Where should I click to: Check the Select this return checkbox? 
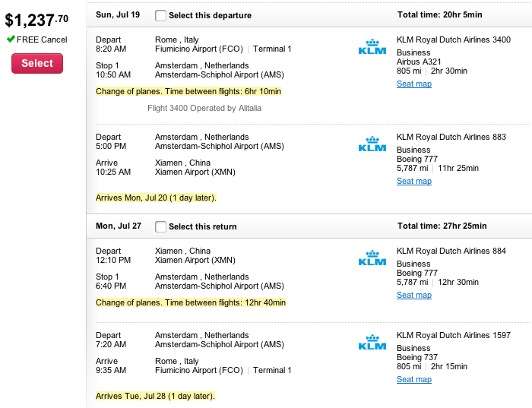[x=160, y=226]
